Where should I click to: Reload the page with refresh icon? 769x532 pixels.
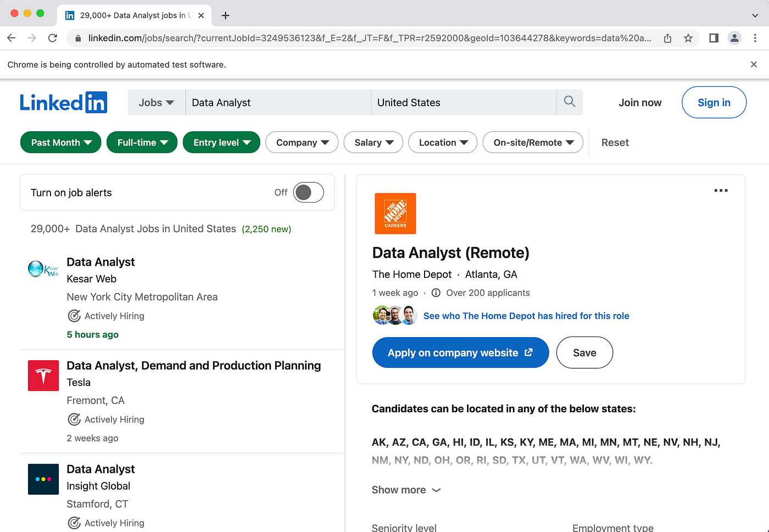(53, 38)
